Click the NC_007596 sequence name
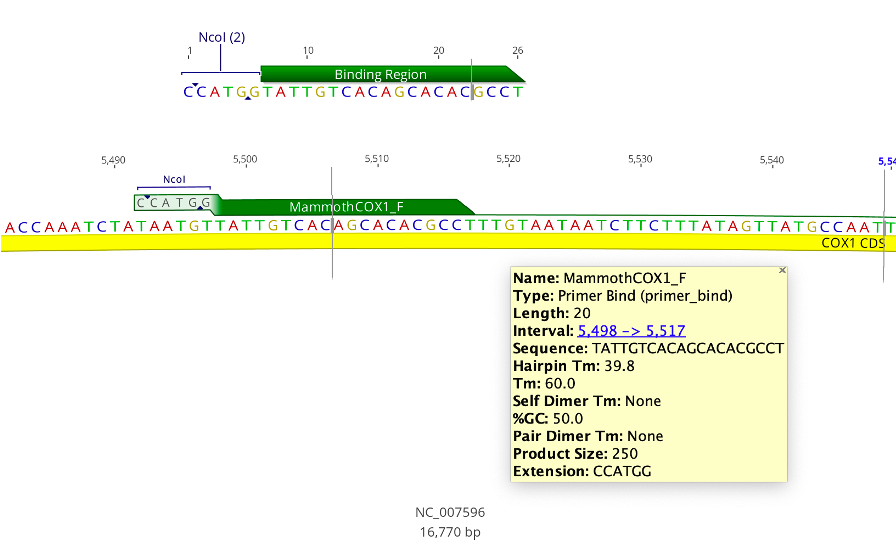The height and width of the screenshot is (540, 896). point(450,512)
